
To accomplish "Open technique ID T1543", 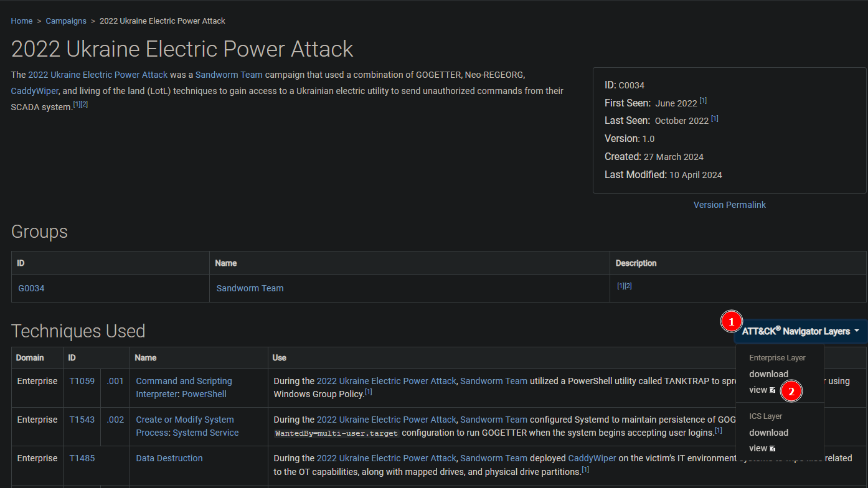I will (82, 420).
